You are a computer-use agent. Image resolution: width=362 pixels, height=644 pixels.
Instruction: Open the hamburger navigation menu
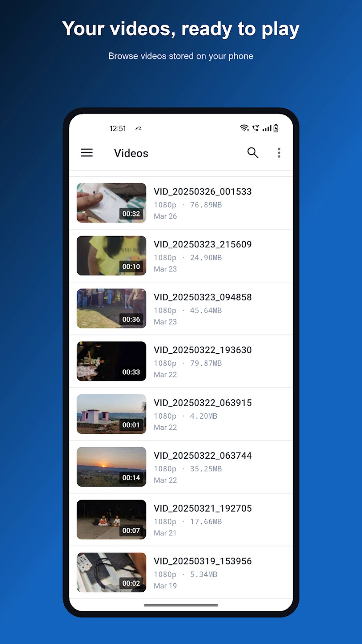tap(87, 153)
